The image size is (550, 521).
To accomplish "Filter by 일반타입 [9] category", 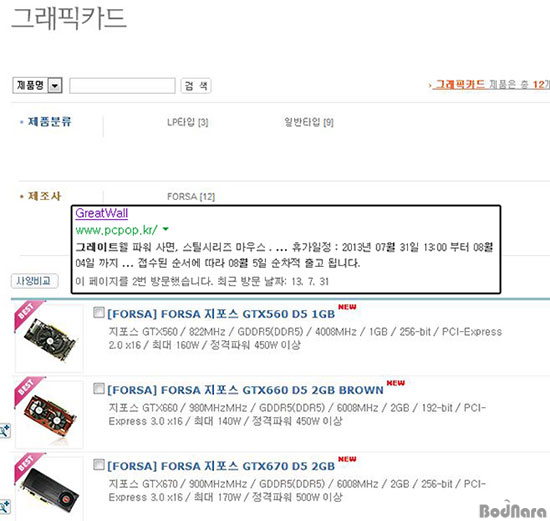I will pos(309,122).
